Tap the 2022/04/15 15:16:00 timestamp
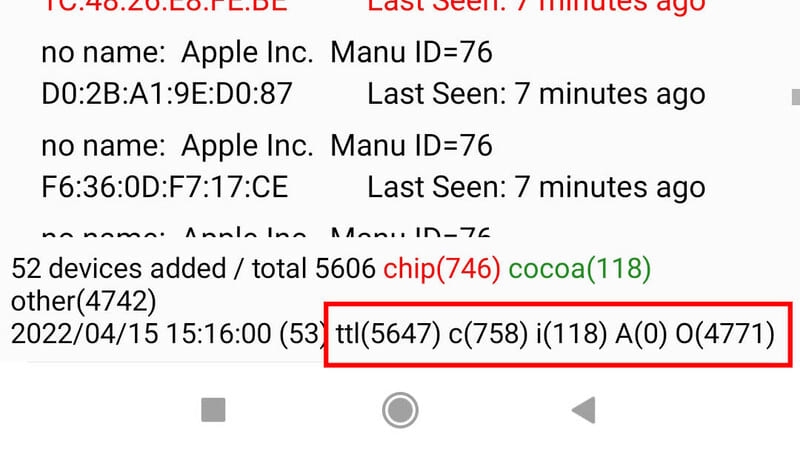Viewport: 800px width, 458px height. 141,334
